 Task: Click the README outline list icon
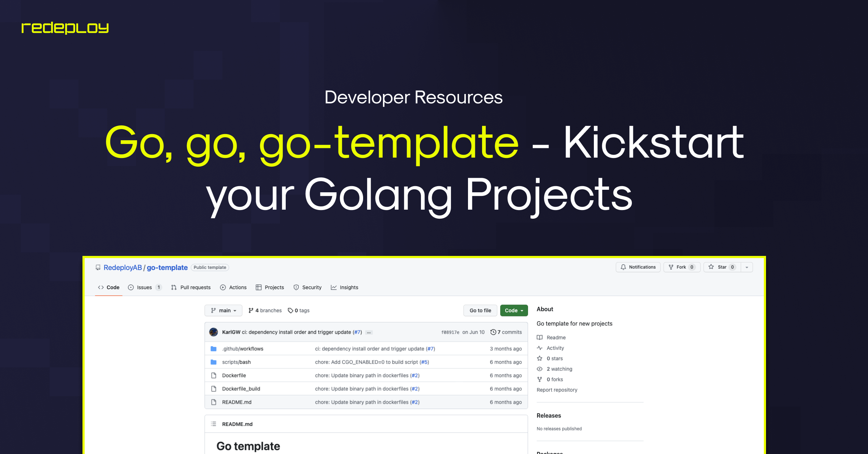(214, 424)
